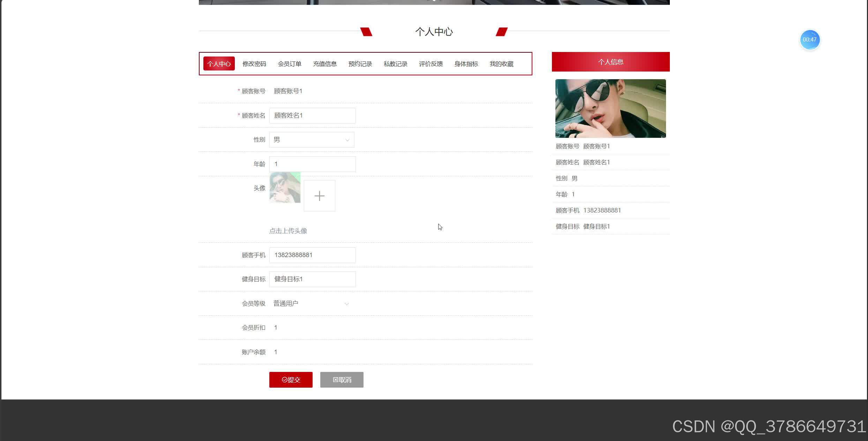868x441 pixels.
Task: Click the small avatar preview above 点击上传头像
Action: point(285,188)
